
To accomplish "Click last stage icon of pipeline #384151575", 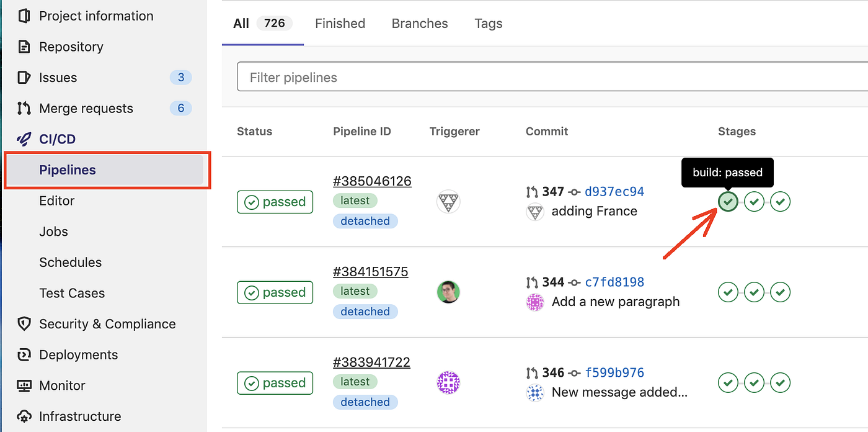I will click(781, 292).
